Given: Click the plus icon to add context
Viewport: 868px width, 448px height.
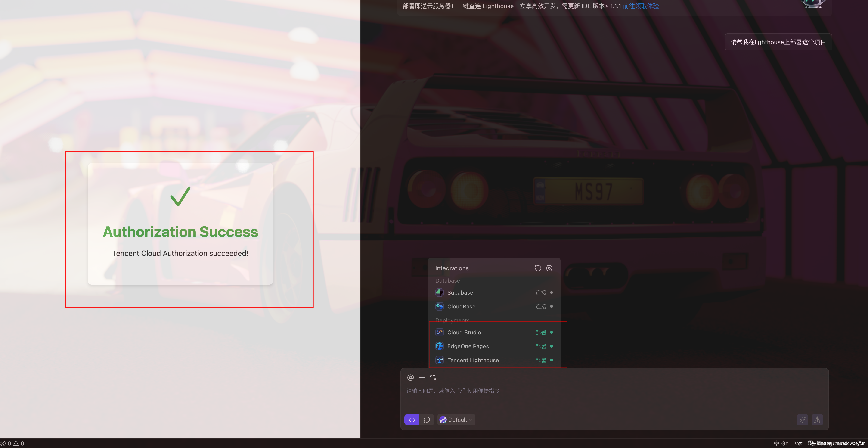Looking at the screenshot, I should tap(422, 378).
